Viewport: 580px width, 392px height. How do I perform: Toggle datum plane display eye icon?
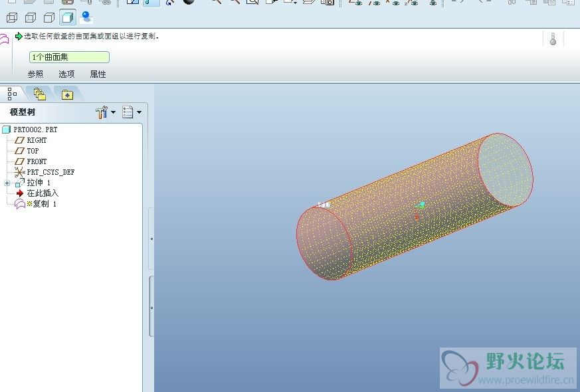coord(356,2)
